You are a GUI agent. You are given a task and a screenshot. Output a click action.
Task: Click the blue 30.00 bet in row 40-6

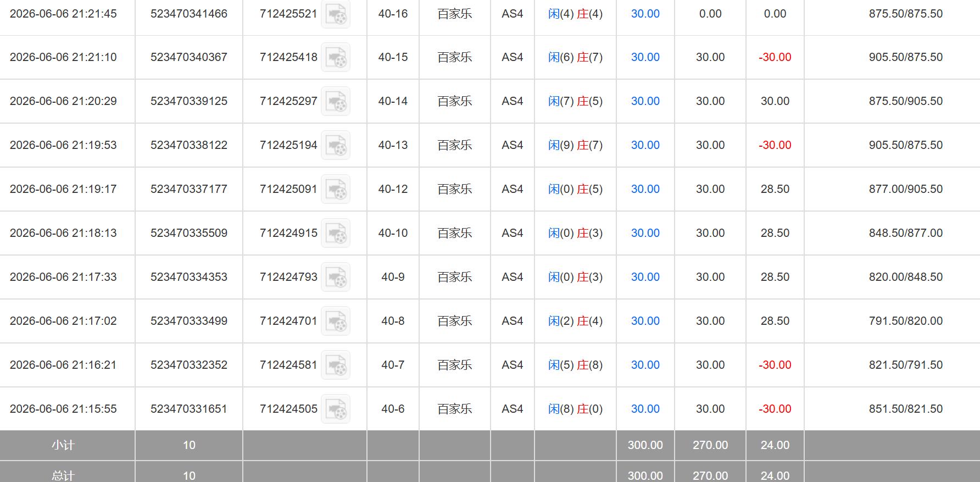645,409
